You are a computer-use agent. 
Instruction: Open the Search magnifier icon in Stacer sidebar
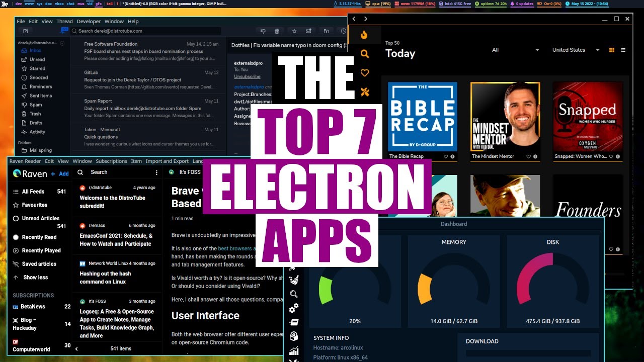[294, 294]
